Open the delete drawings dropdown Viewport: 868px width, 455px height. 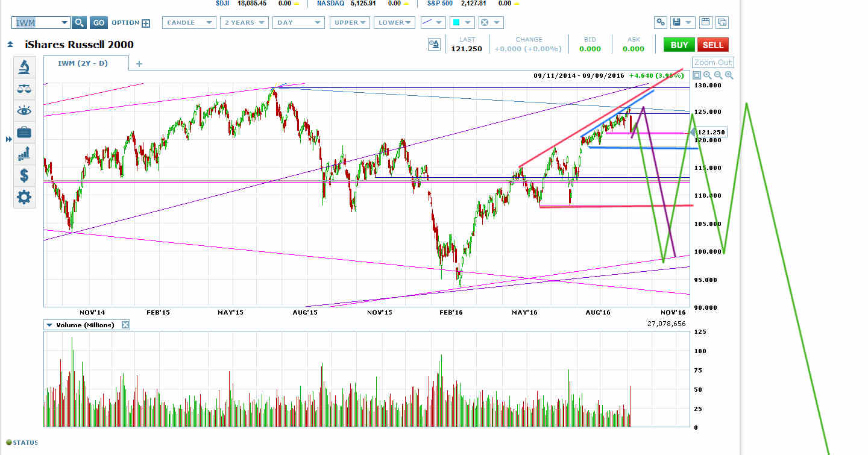click(490, 23)
